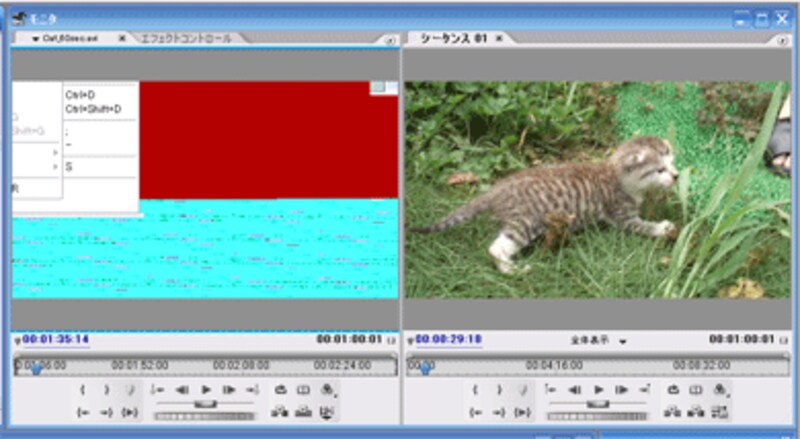Click the Program monitor playhead marker
Viewport: 800px width, 439px height.
[x=425, y=369]
